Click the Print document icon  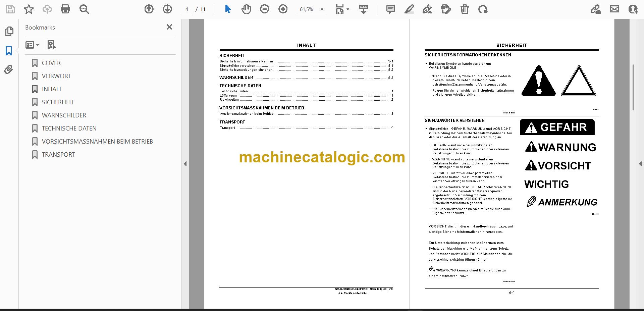(x=65, y=9)
